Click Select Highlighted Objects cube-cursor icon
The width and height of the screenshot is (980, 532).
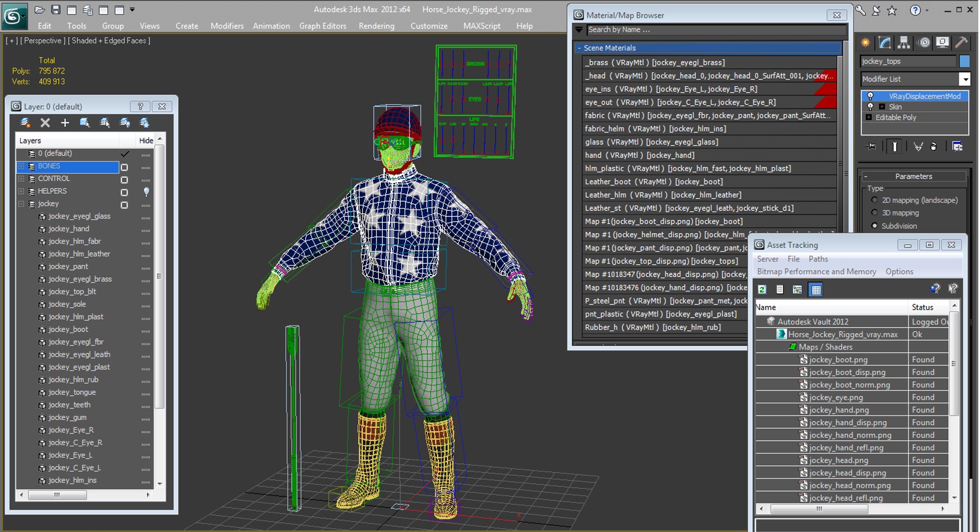pos(85,123)
